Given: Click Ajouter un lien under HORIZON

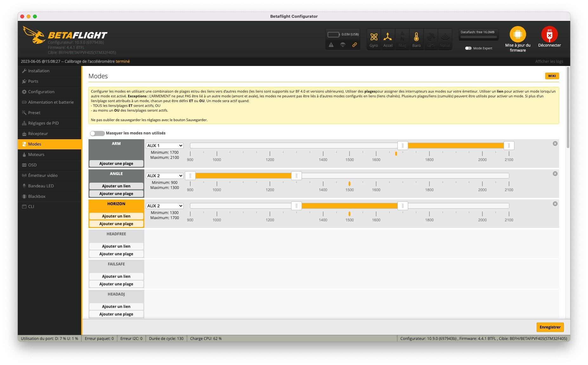Looking at the screenshot, I should (116, 216).
